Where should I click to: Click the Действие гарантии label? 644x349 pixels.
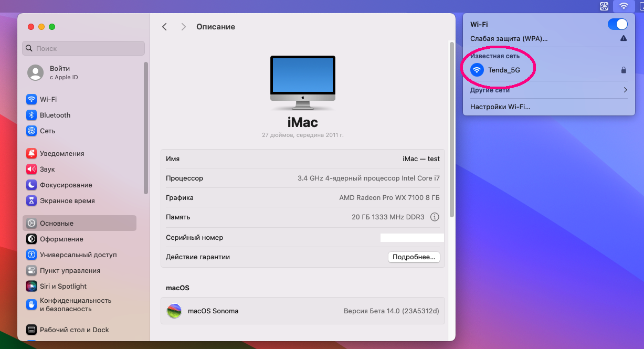coord(198,257)
